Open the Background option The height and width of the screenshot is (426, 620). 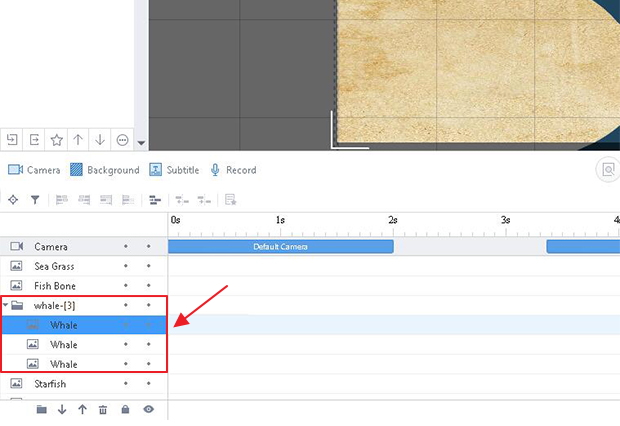coord(105,170)
